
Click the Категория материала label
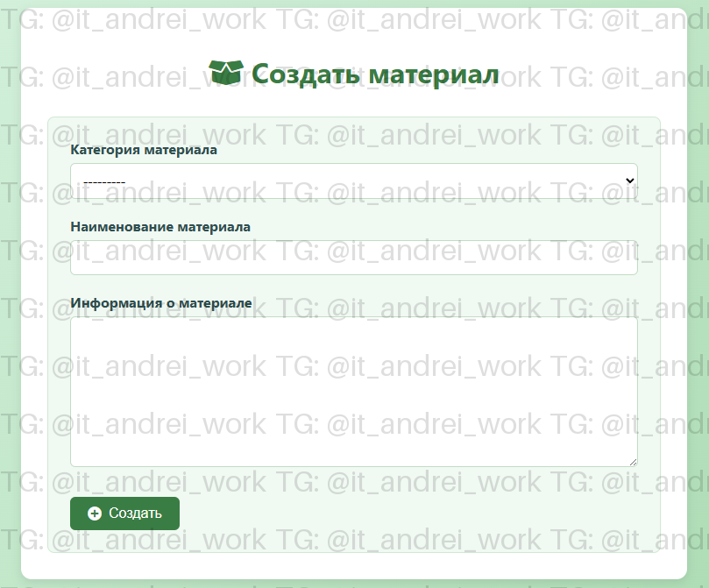(144, 150)
